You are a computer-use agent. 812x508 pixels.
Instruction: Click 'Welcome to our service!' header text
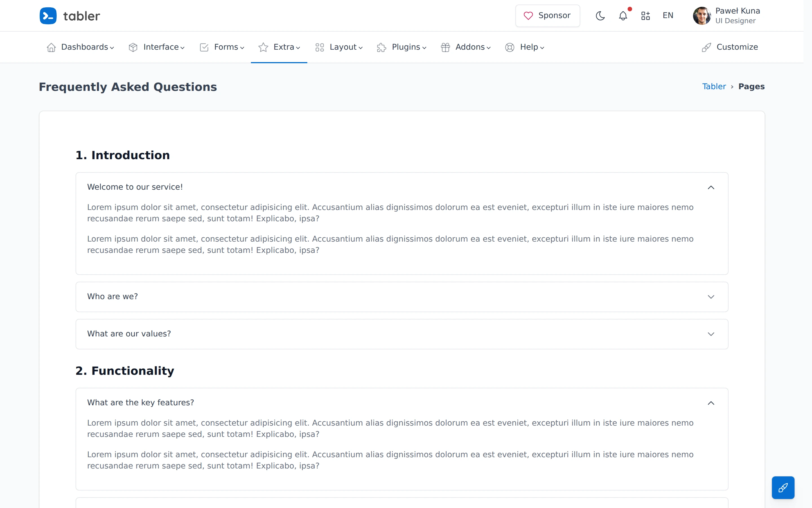click(135, 187)
